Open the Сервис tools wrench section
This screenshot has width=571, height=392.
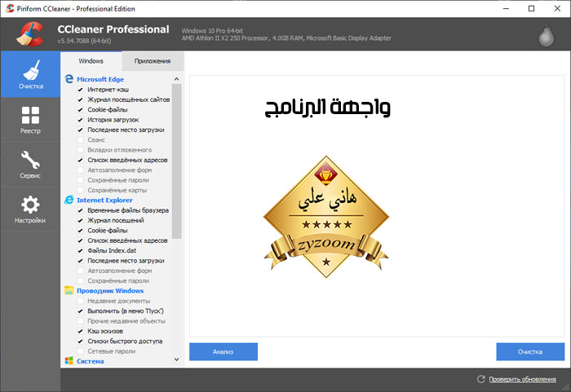pos(30,165)
